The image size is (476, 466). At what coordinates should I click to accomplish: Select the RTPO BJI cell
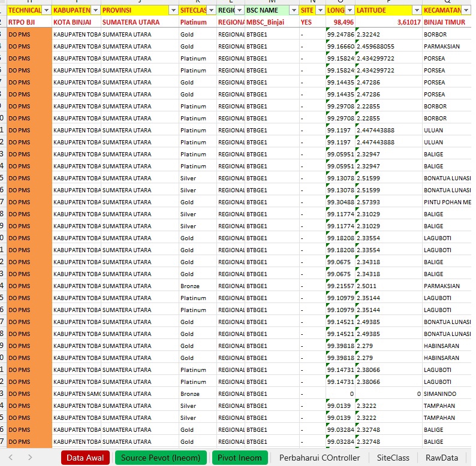click(x=29, y=22)
